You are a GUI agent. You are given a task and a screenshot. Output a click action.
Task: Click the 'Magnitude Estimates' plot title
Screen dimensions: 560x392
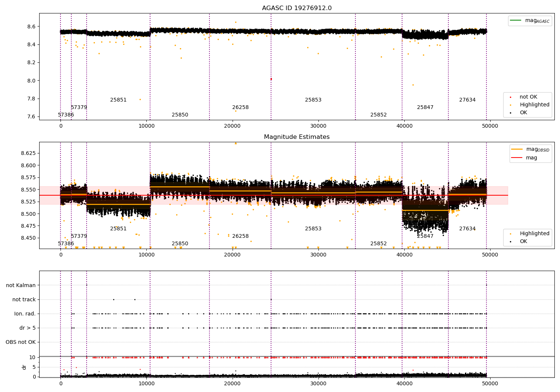coord(297,137)
